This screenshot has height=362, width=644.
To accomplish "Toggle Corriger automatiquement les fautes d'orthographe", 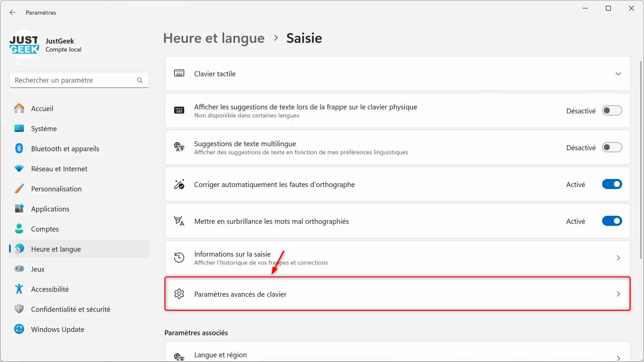I will [x=612, y=184].
